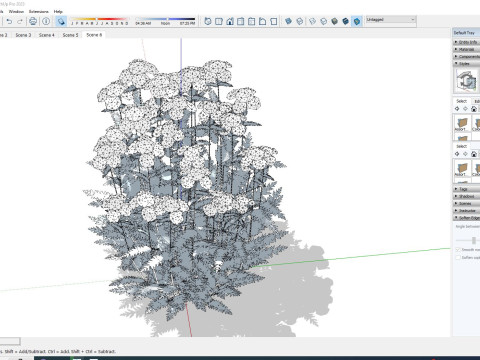This screenshot has width=480, height=360.
Task: Open the Select tab in lower style browser
Action: point(461,146)
